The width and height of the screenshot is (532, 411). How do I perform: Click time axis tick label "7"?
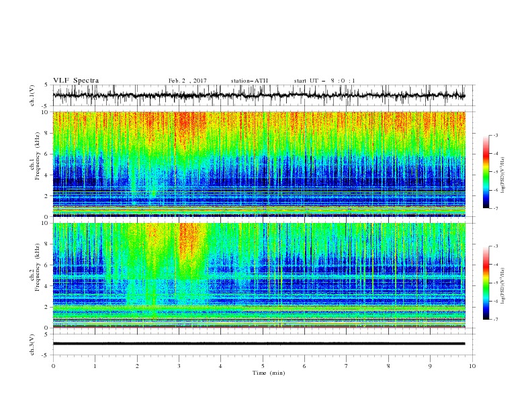tap(347, 366)
